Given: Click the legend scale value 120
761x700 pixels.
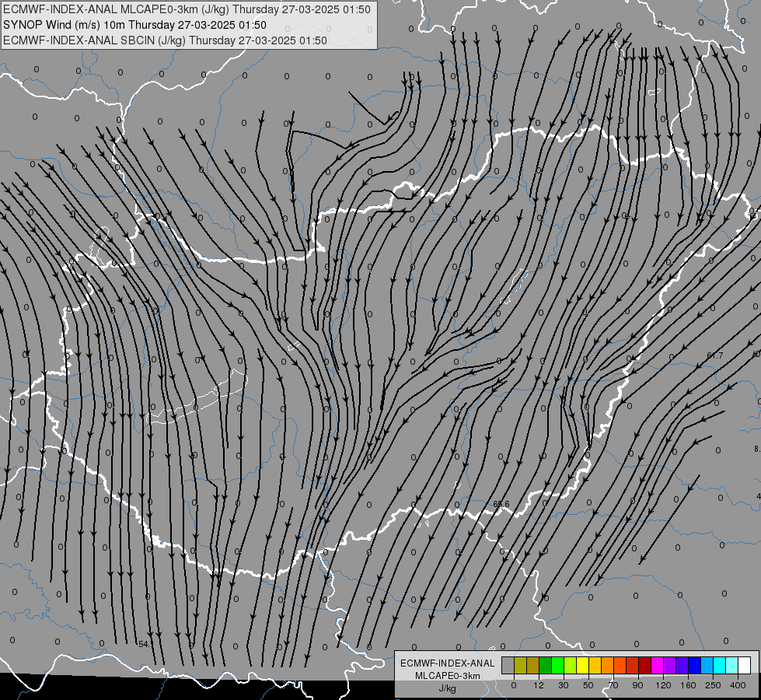Looking at the screenshot, I should (x=664, y=685).
